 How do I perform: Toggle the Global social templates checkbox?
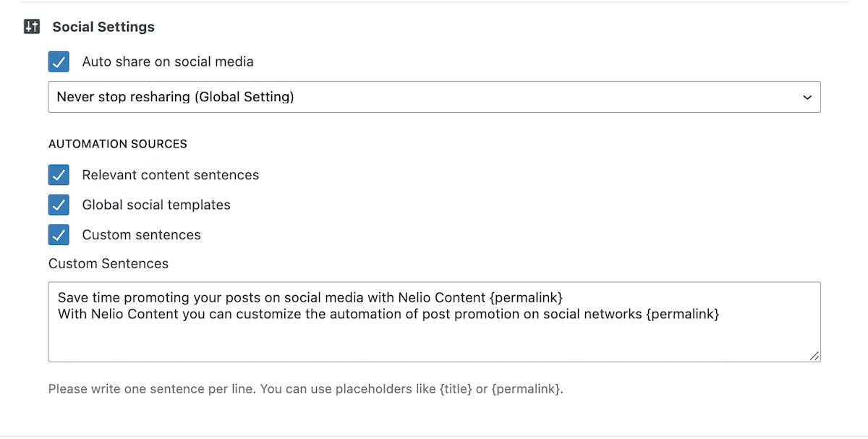click(x=59, y=205)
